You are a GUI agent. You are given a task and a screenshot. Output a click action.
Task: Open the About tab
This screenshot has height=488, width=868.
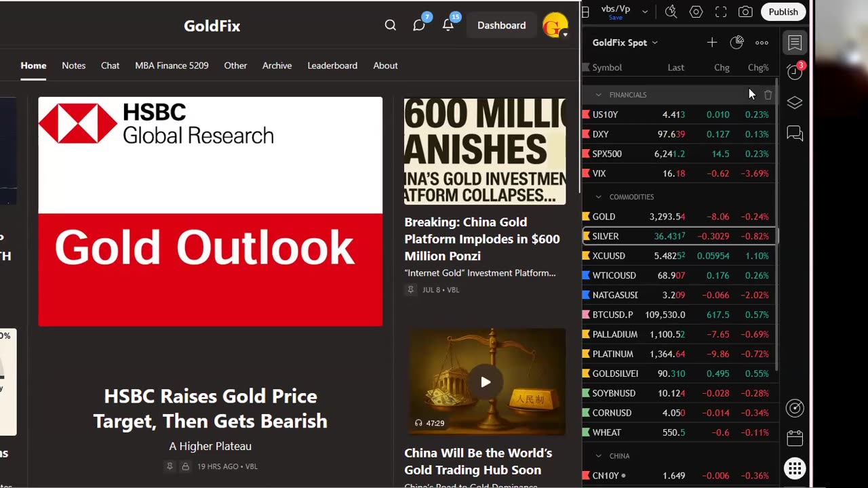385,66
